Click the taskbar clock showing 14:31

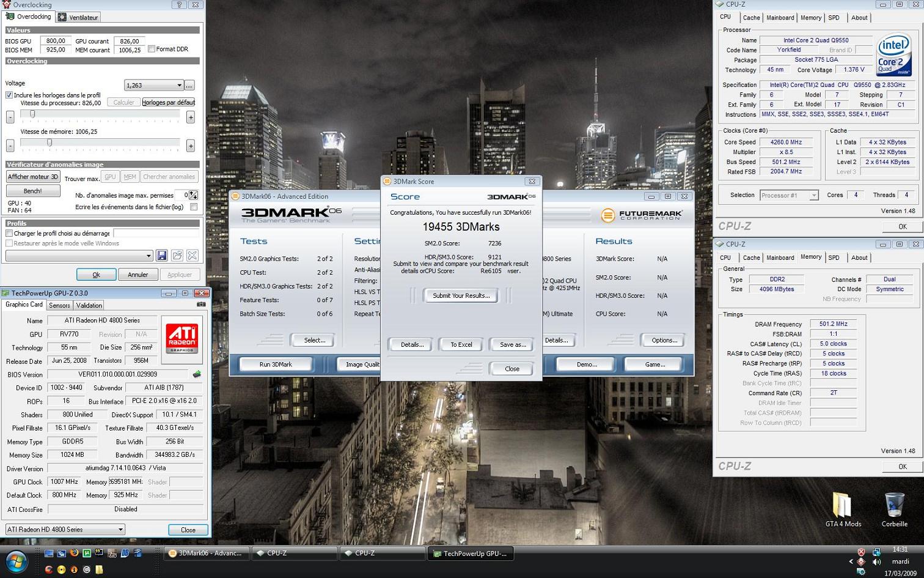[900, 549]
